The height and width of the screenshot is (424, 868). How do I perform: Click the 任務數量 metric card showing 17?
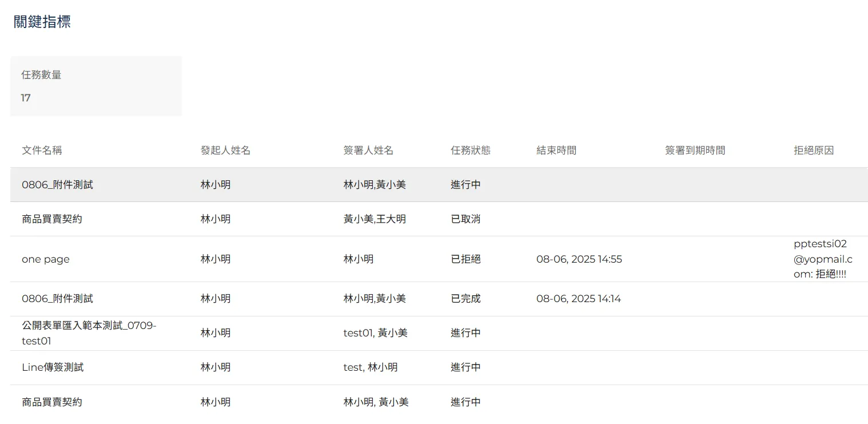point(95,86)
